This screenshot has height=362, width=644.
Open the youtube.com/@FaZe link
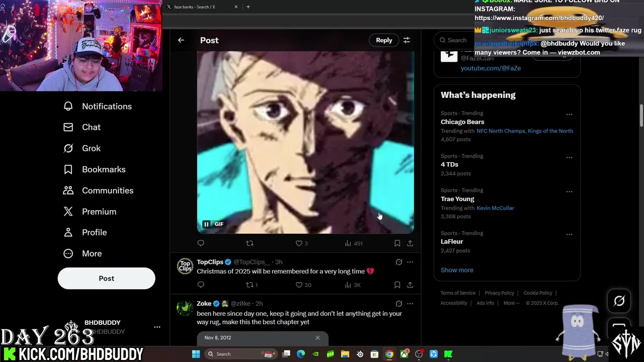[491, 68]
